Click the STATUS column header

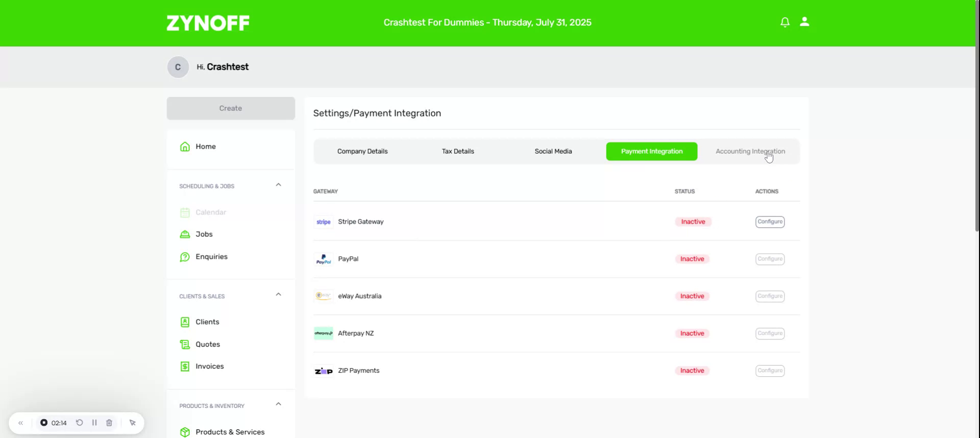pyautogui.click(x=684, y=191)
